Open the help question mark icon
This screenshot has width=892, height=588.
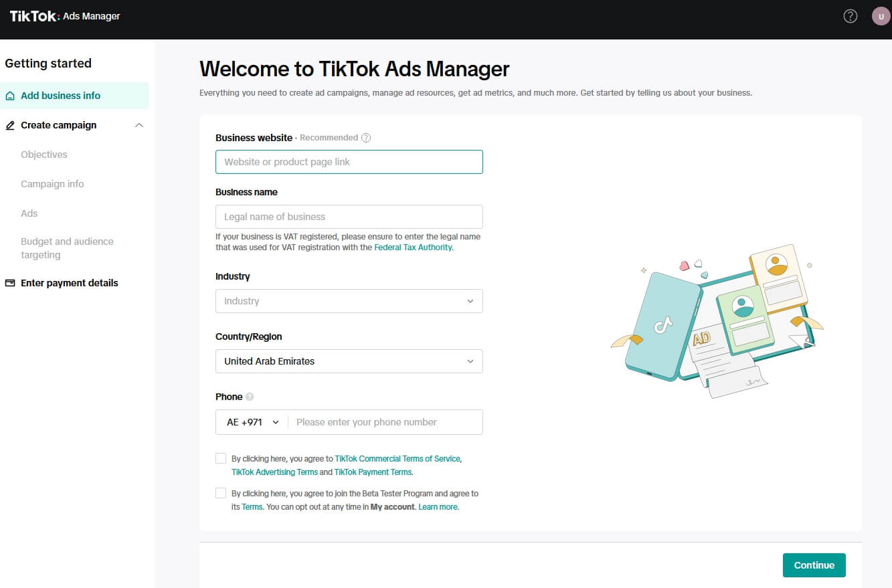point(850,15)
